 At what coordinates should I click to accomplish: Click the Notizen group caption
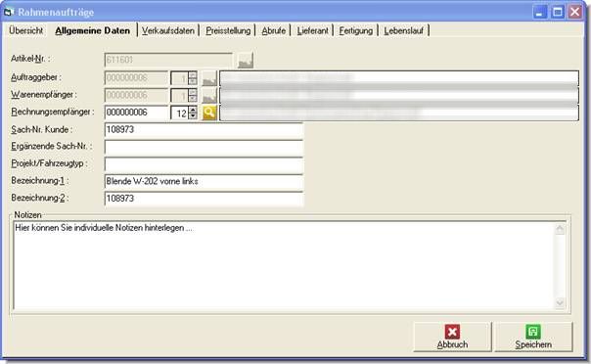click(x=27, y=215)
